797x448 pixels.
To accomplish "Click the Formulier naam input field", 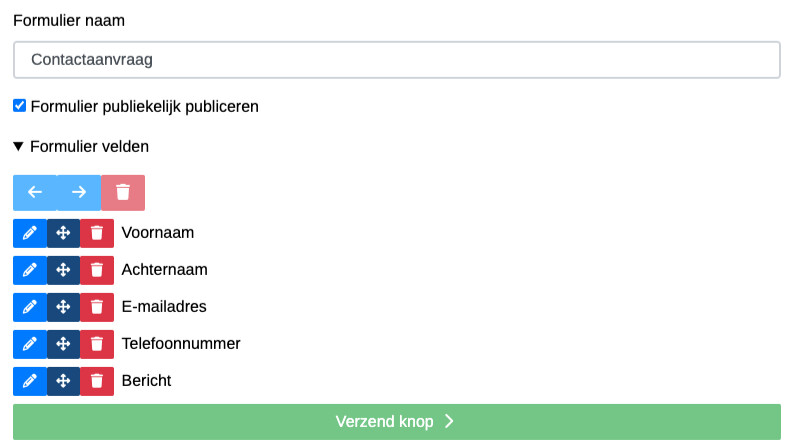I will (396, 59).
